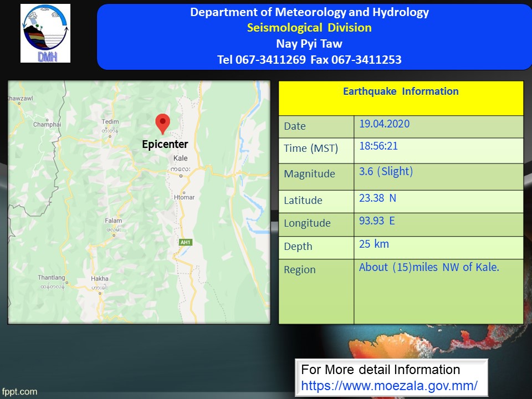Screen dimensions: 532x399
Task: Select the latitude value '23.38 N'
Action: coord(377,198)
